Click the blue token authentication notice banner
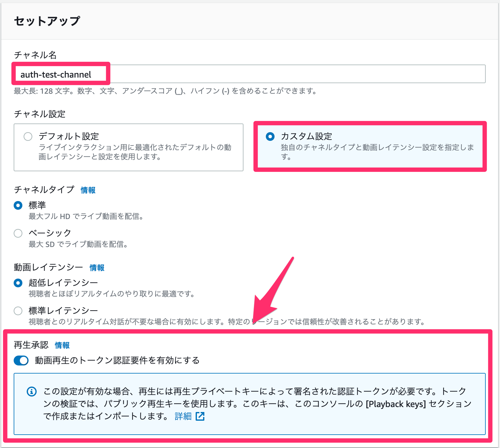500x448 pixels. [x=248, y=404]
